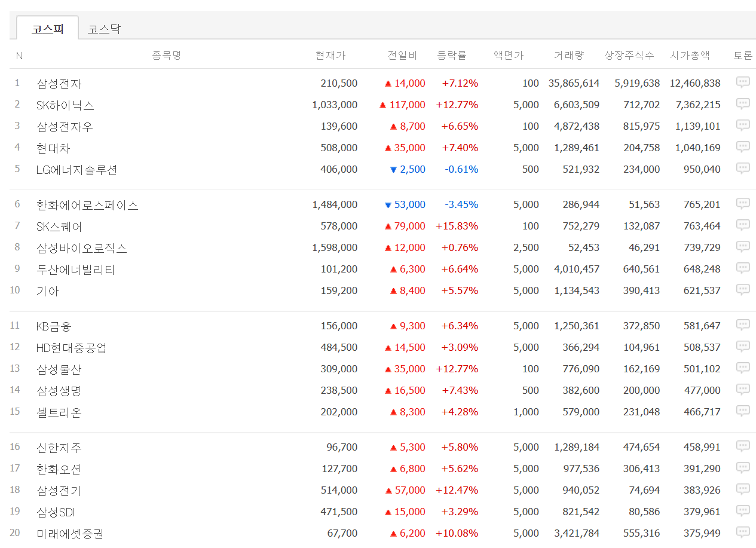Select the HD현대중공업 stock name

(72, 348)
